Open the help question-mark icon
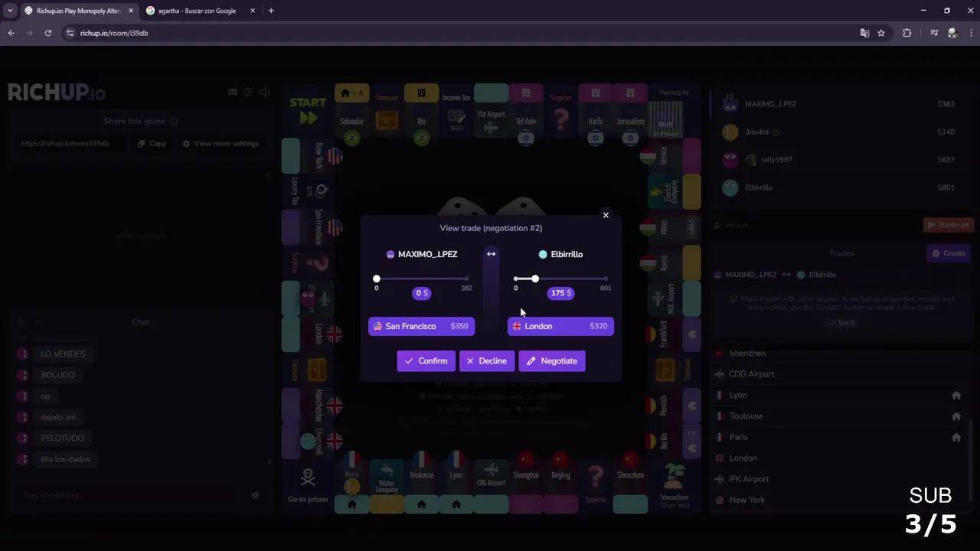This screenshot has height=551, width=980. 248,92
